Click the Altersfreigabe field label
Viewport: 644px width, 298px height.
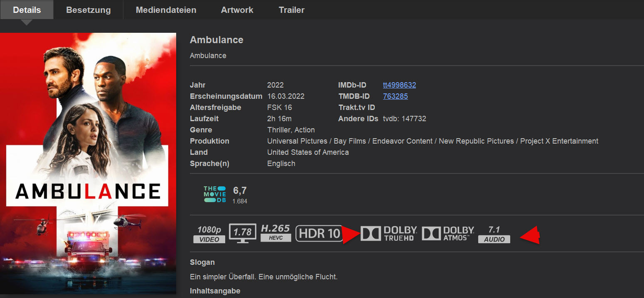pos(216,107)
